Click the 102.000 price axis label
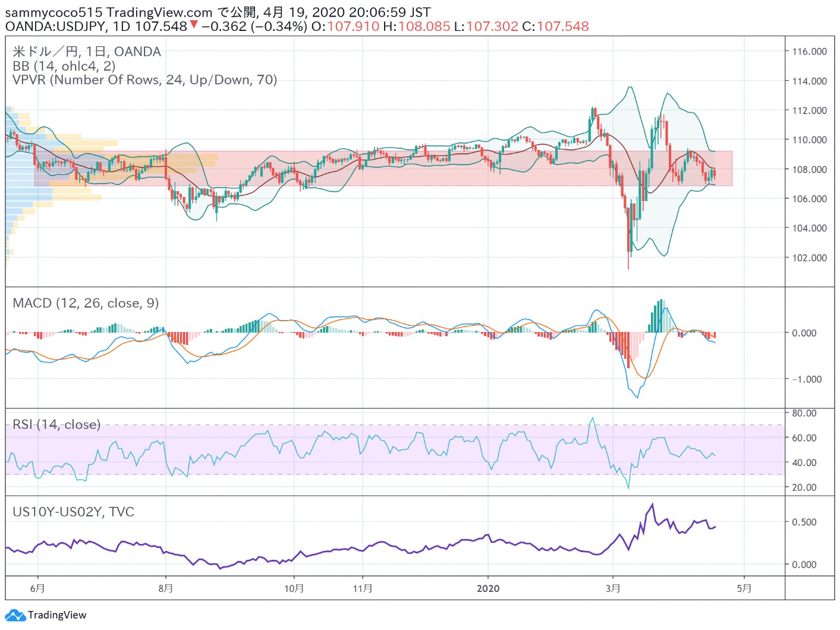The height and width of the screenshot is (630, 840). click(809, 258)
